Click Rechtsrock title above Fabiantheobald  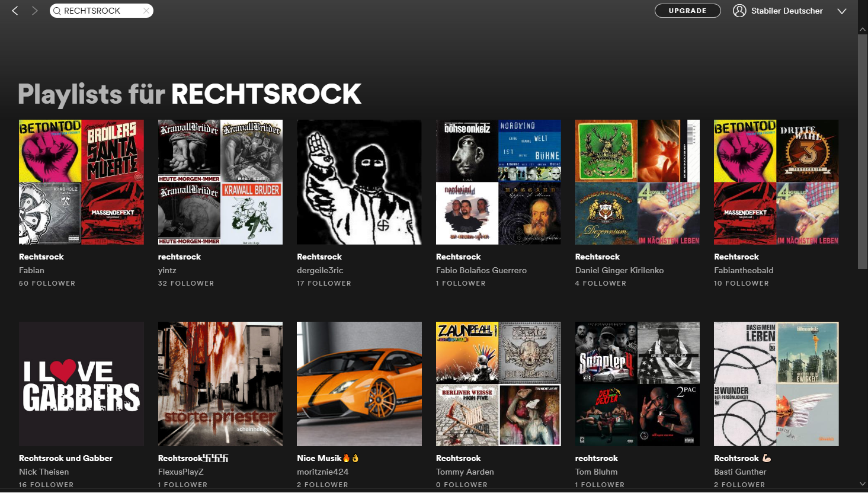pyautogui.click(x=736, y=257)
